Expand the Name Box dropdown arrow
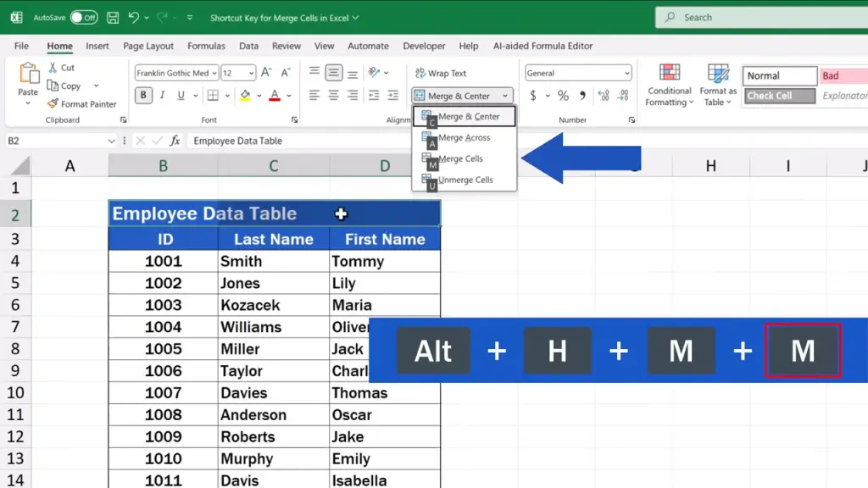Image resolution: width=868 pixels, height=488 pixels. pos(112,141)
